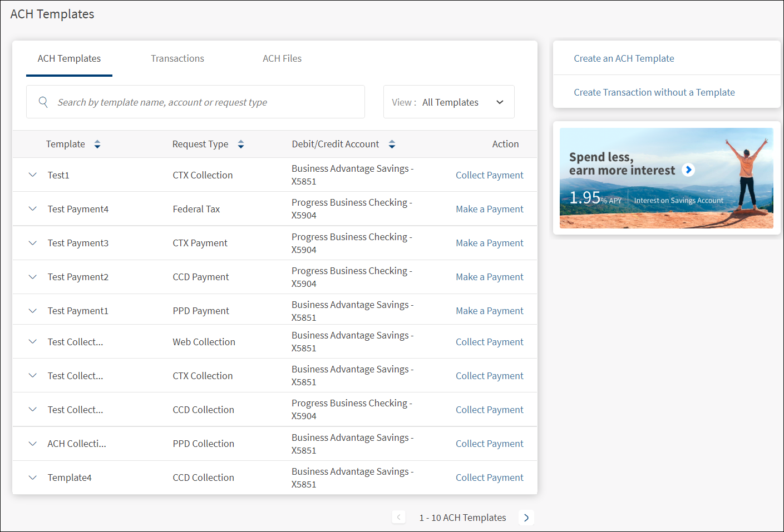Click Make a Payment for Test Payment3
Image resolution: width=784 pixels, height=532 pixels.
coord(489,243)
